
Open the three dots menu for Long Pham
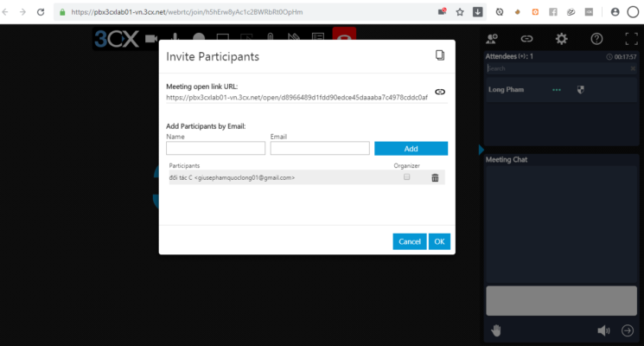(x=557, y=90)
